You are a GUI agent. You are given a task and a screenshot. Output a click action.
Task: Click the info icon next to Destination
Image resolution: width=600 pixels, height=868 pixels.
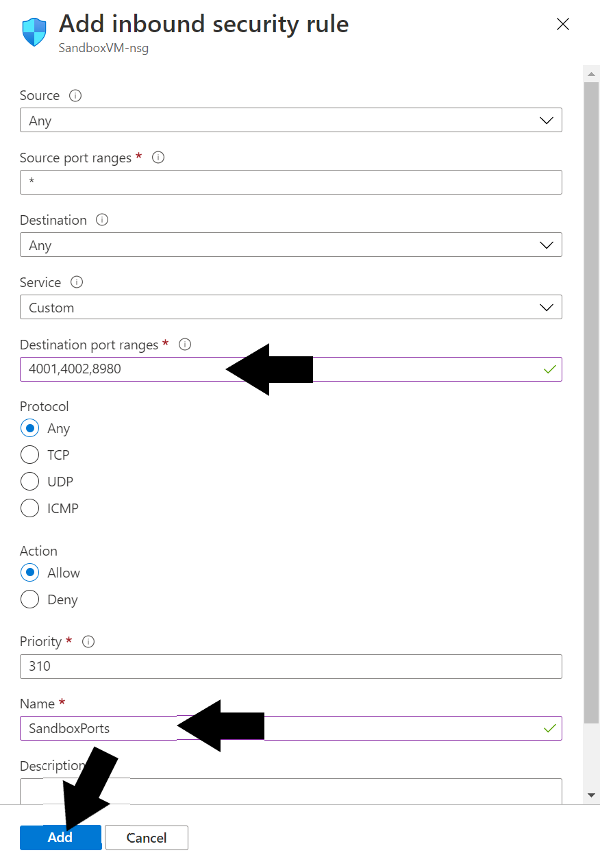[103, 220]
